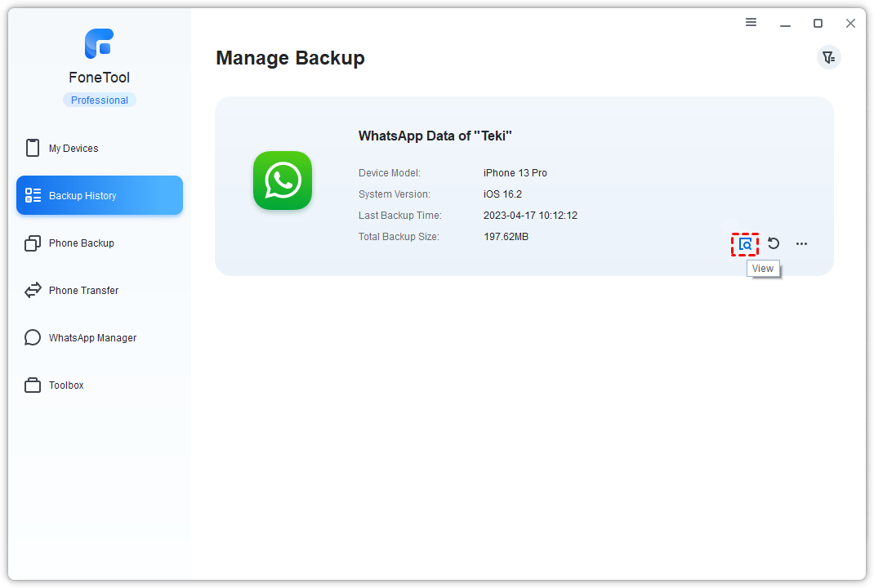The height and width of the screenshot is (588, 874).
Task: Click the filter icon beside Manage Backup
Action: 828,57
